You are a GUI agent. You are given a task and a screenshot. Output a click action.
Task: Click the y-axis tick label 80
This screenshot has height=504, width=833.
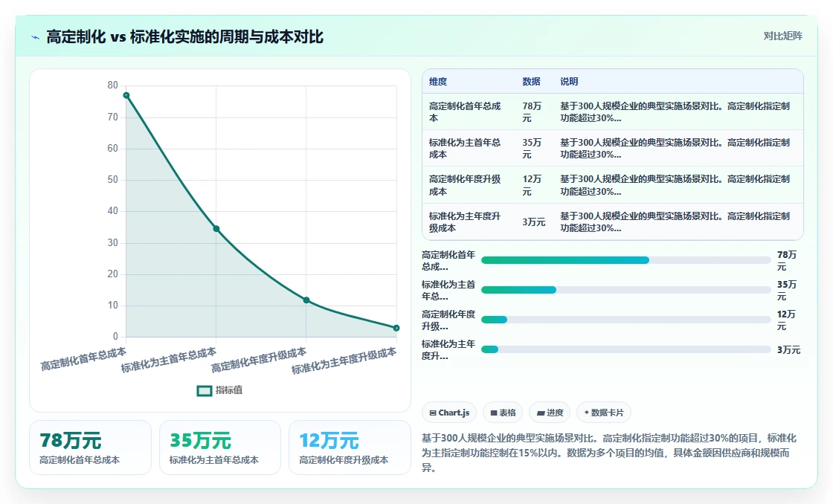(112, 85)
